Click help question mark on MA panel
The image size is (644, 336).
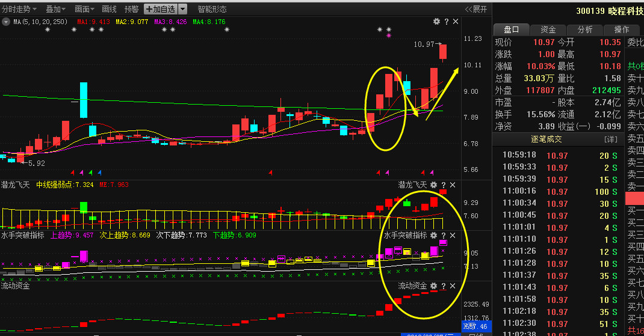click(446, 22)
